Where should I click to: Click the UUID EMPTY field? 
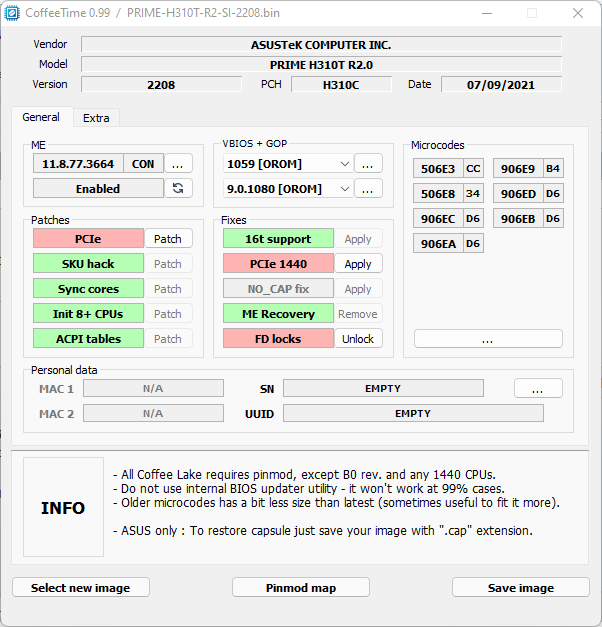click(x=413, y=413)
